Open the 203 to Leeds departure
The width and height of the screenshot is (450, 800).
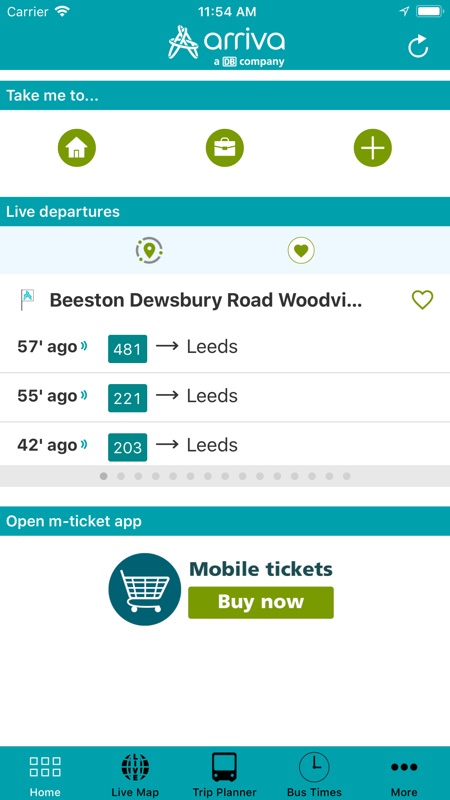225,444
